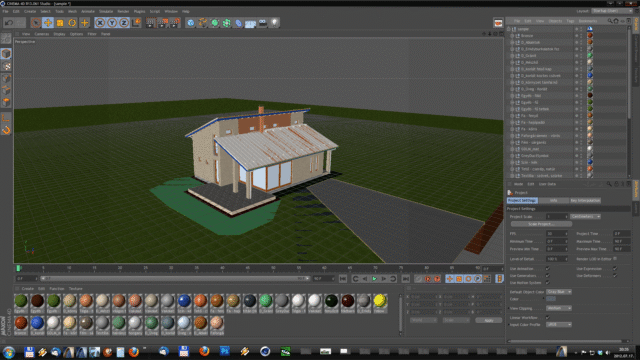Open the Simulate menu
The width and height of the screenshot is (640, 360).
tap(106, 11)
